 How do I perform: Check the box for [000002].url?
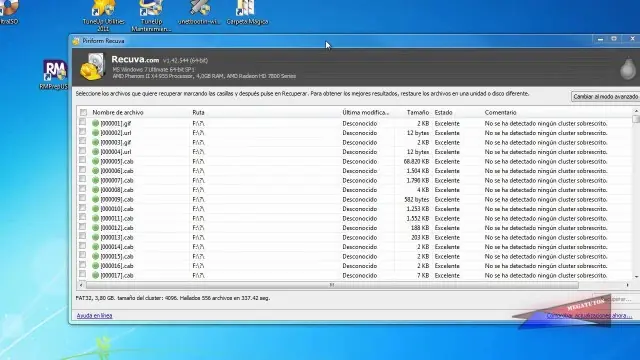click(82, 131)
